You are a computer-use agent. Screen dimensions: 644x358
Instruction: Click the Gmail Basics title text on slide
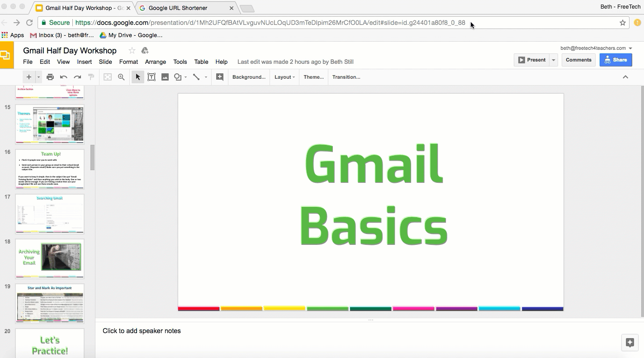click(374, 196)
